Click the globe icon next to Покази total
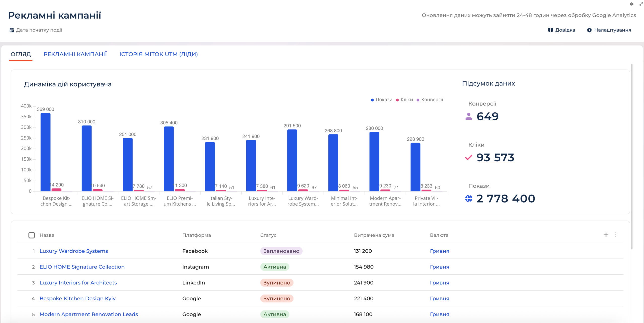Image resolution: width=644 pixels, height=323 pixels. point(468,199)
